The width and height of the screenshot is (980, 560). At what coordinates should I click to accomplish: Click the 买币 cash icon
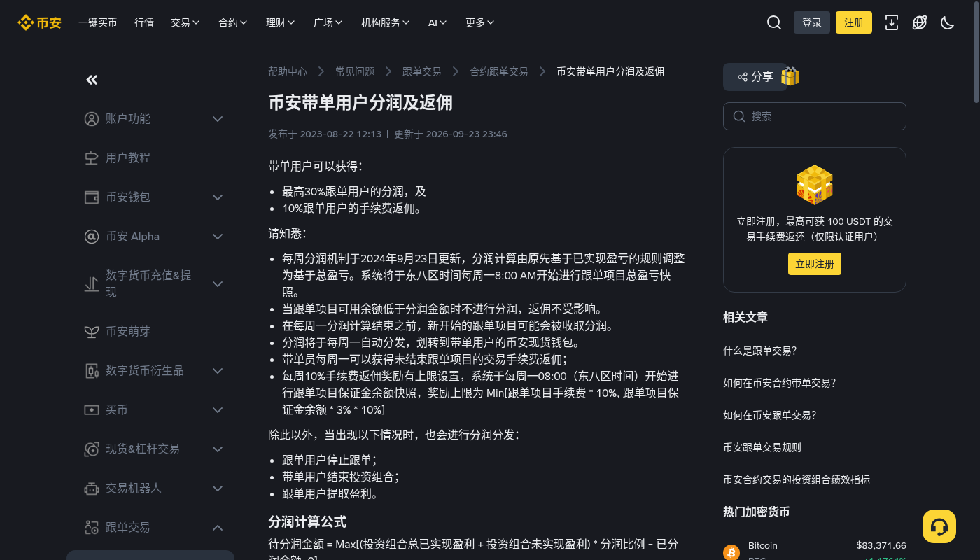pos(92,410)
